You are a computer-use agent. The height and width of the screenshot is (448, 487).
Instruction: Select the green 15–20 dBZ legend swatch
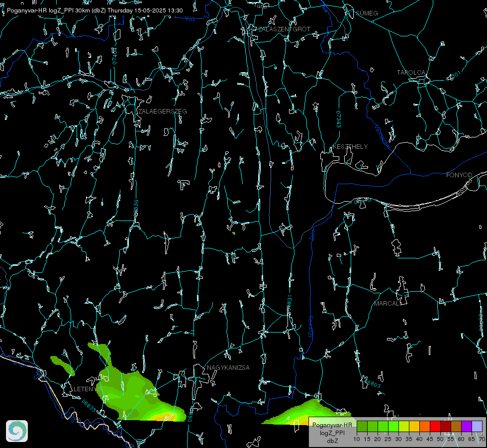(x=373, y=426)
